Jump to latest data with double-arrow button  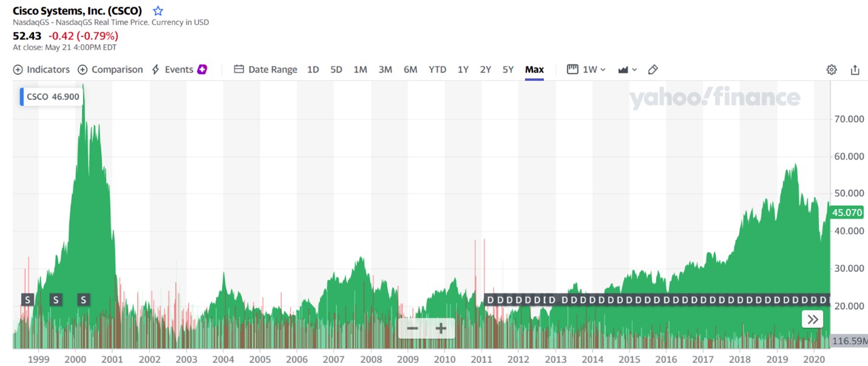click(x=812, y=319)
